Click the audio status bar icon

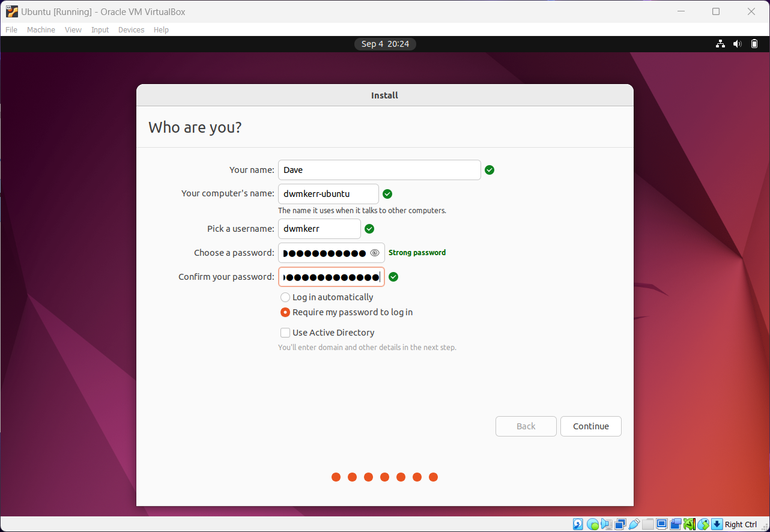[606, 524]
